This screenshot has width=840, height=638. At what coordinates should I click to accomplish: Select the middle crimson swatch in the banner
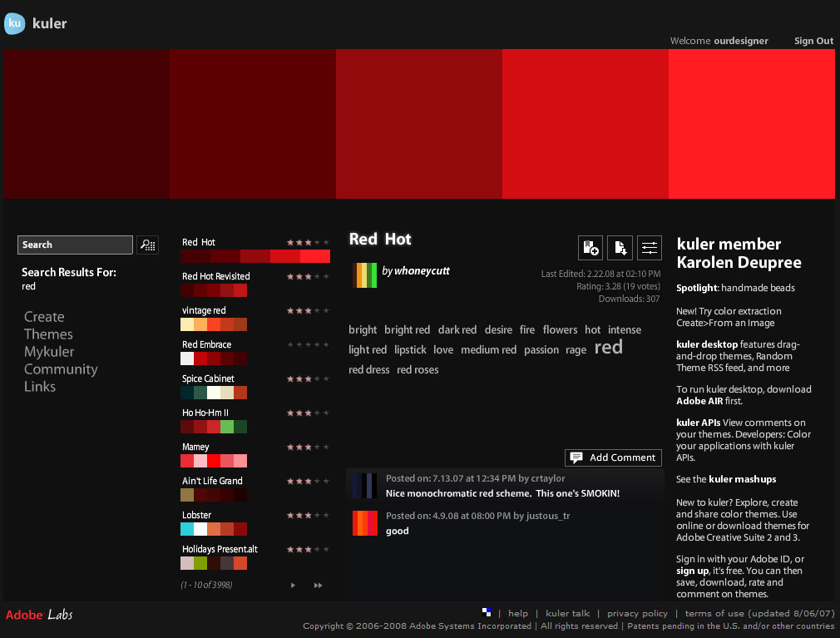pyautogui.click(x=419, y=124)
